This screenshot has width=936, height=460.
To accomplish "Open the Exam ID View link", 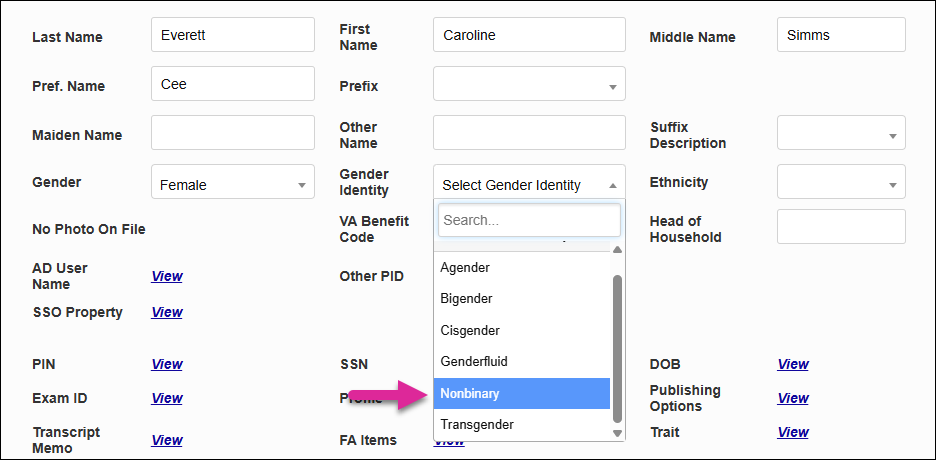I will pos(167,398).
